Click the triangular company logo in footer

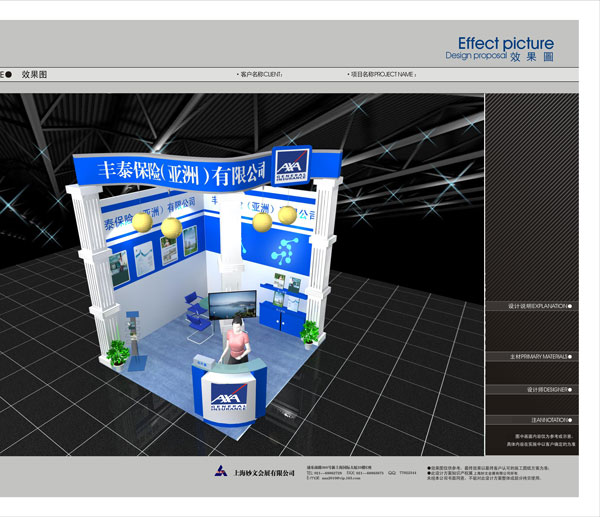[x=221, y=471]
